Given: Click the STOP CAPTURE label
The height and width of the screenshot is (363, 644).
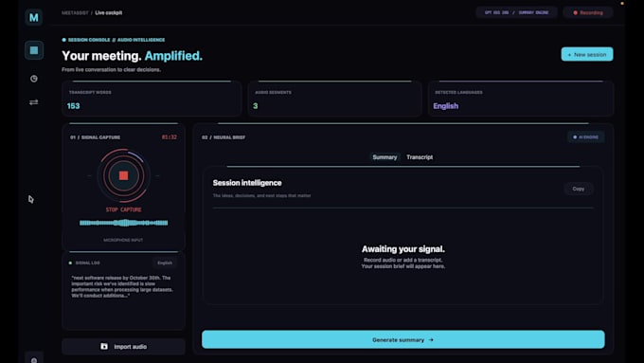Looking at the screenshot, I should [x=124, y=209].
